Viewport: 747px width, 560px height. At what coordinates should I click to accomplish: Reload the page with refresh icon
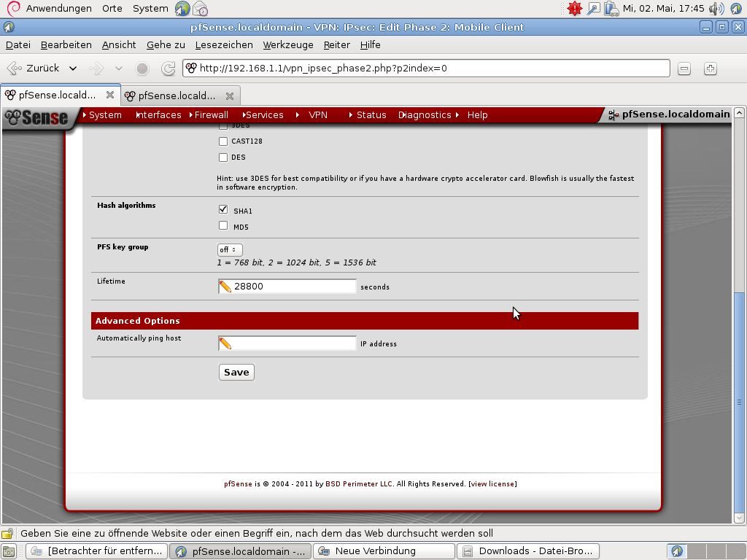pyautogui.click(x=169, y=69)
